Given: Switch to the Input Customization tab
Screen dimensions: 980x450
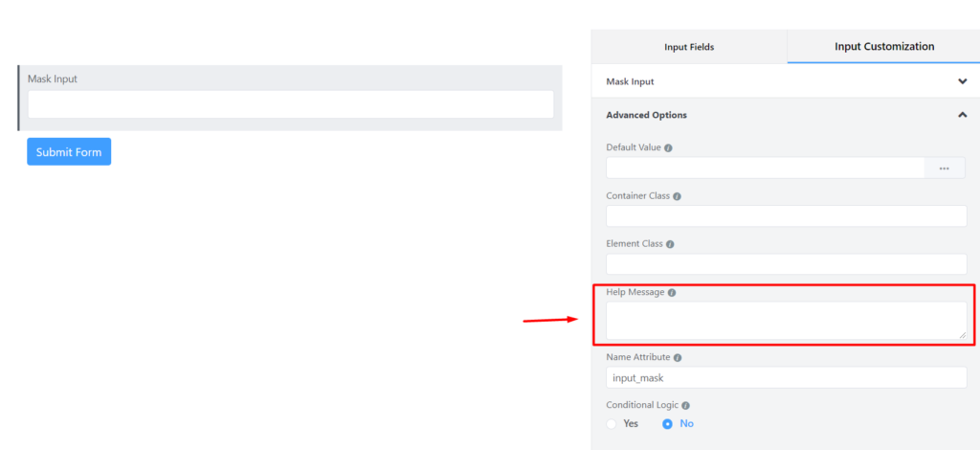Looking at the screenshot, I should point(884,47).
